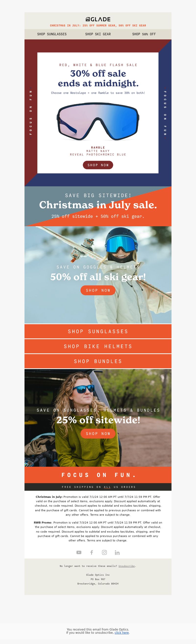The image size is (196, 644).
Task: Click the Shop Bike Helmets bar
Action: tap(98, 346)
